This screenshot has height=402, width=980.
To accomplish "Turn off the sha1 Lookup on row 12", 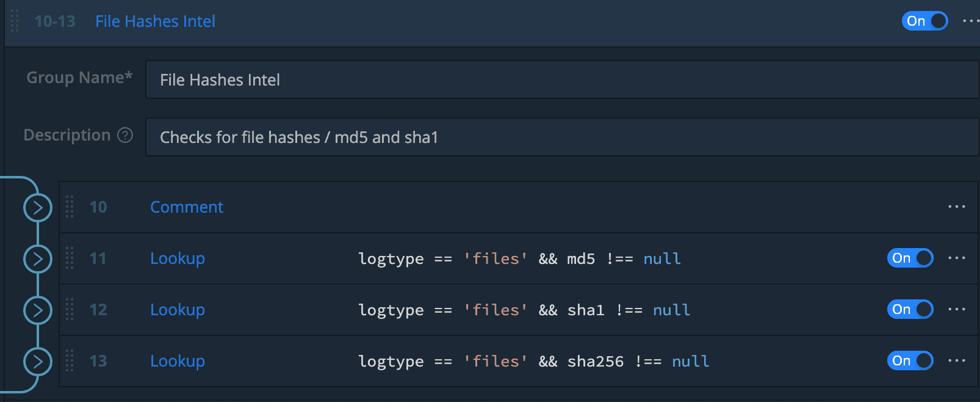I will 910,310.
